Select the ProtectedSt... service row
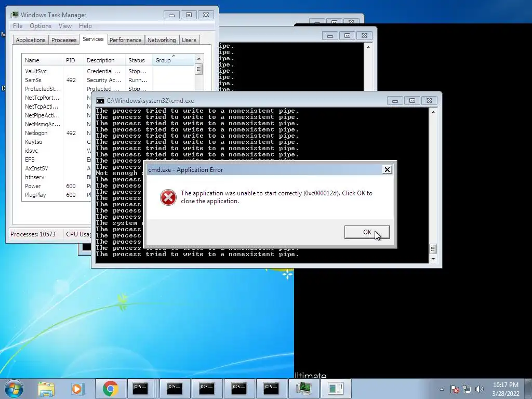Image resolution: width=532 pixels, height=399 pixels. pyautogui.click(x=108, y=89)
